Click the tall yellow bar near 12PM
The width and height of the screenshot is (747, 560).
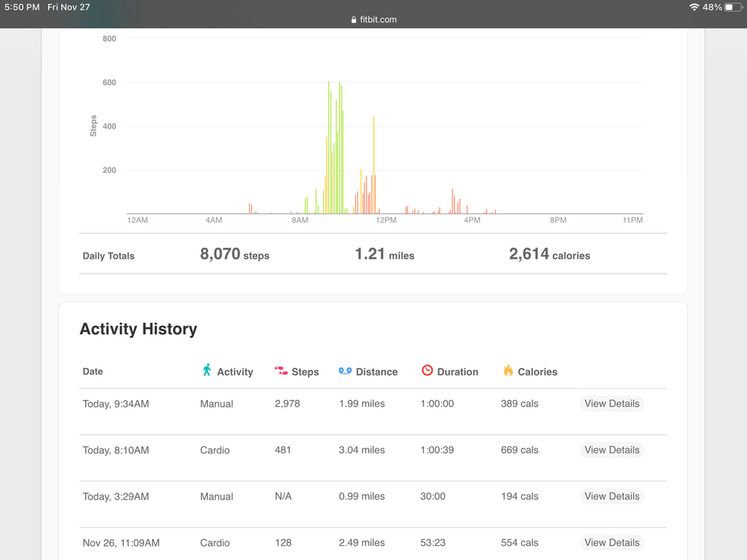(x=374, y=165)
